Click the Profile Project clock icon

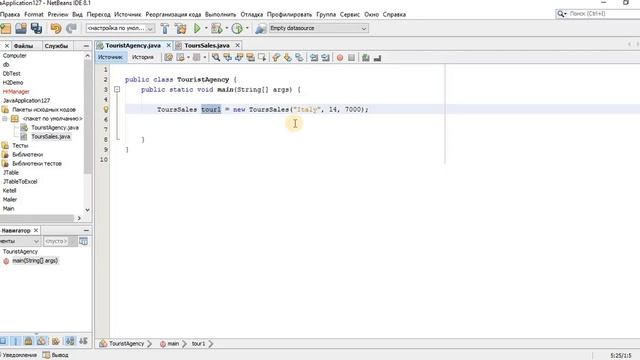(237, 28)
